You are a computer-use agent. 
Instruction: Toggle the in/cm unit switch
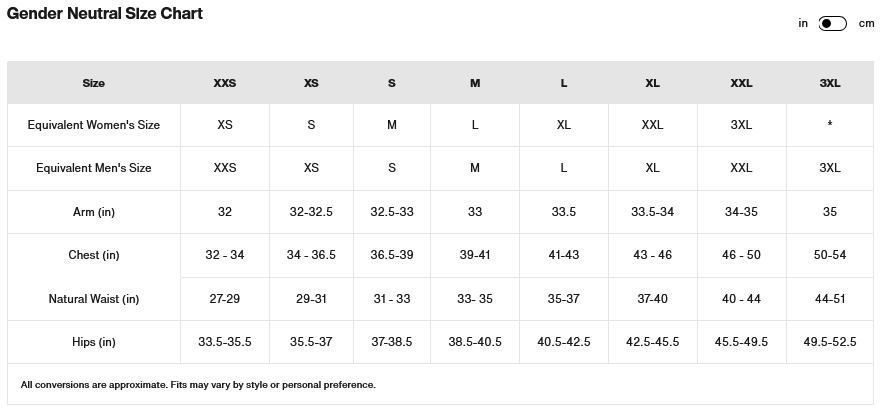coord(832,24)
